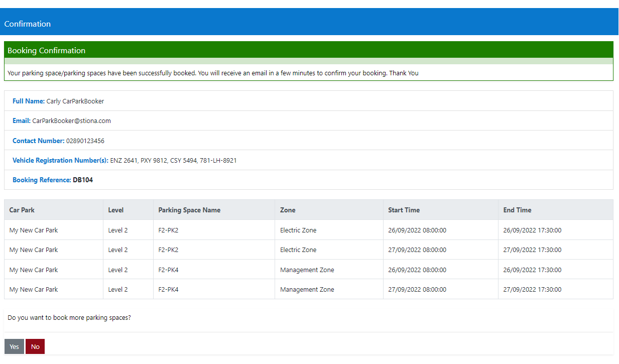Click the End Time column header
Viewport: 619px width, 364px height.
[x=517, y=210]
